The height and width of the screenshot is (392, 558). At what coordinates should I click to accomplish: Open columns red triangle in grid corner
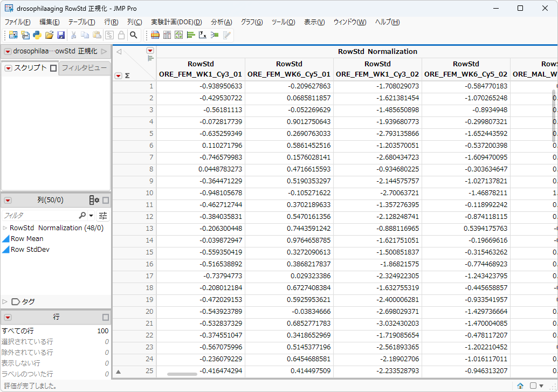(150, 51)
